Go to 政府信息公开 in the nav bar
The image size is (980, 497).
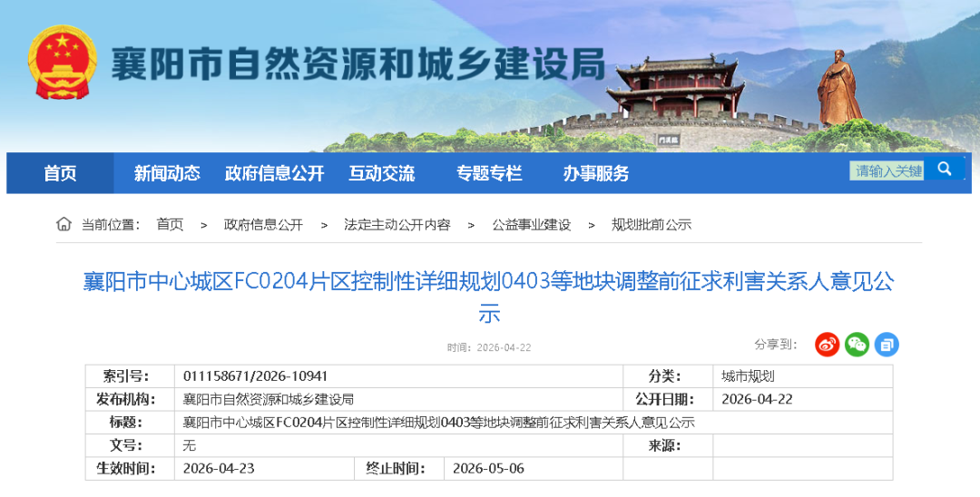[274, 173]
